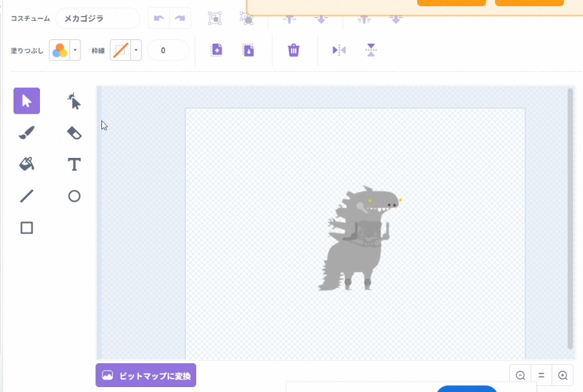The image size is (583, 392).
Task: Flip the costume vertically
Action: pyautogui.click(x=371, y=50)
